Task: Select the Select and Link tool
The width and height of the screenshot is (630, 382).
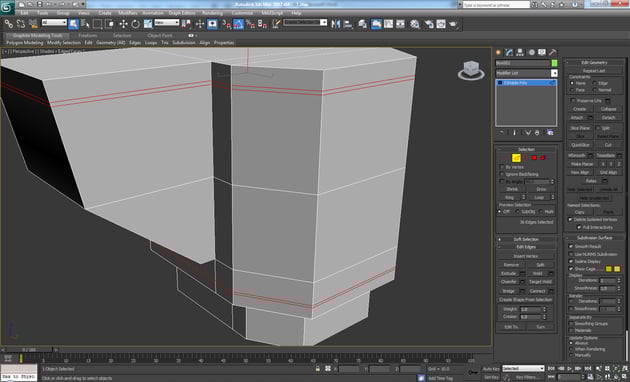Action: point(8,24)
